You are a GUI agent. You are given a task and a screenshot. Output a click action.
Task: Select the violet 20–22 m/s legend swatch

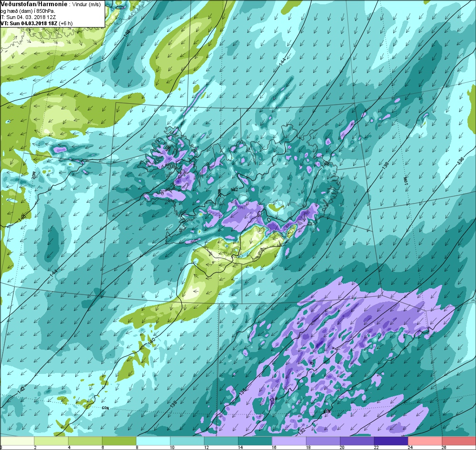(x=357, y=440)
